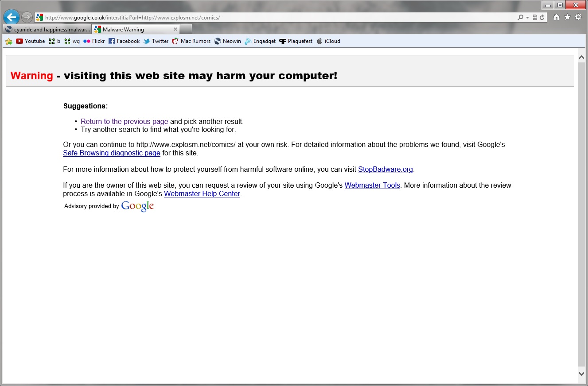Image resolution: width=588 pixels, height=386 pixels.
Task: Open the Home page icon
Action: 557,17
